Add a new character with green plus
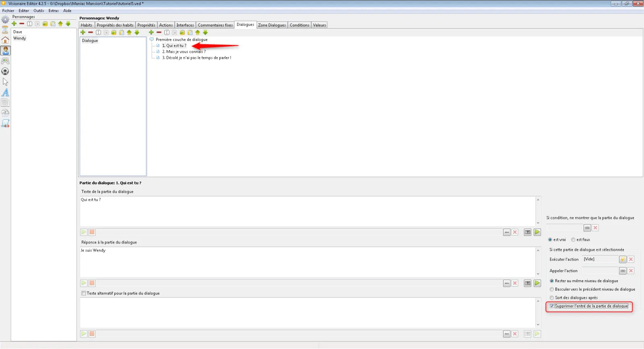The image size is (644, 349). coord(14,24)
